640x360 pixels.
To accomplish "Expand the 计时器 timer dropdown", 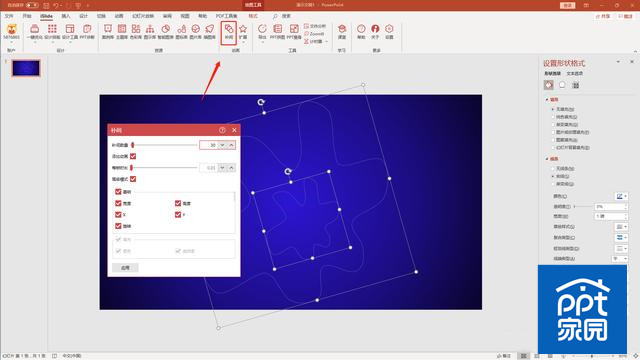I will [326, 41].
